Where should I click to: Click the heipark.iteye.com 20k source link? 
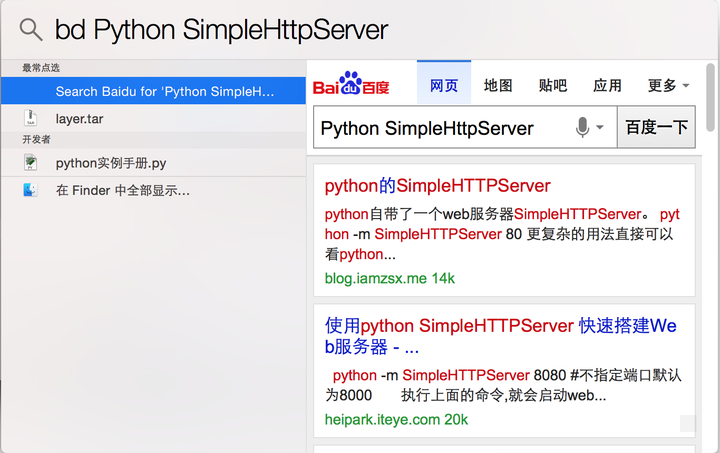pyautogui.click(x=396, y=419)
